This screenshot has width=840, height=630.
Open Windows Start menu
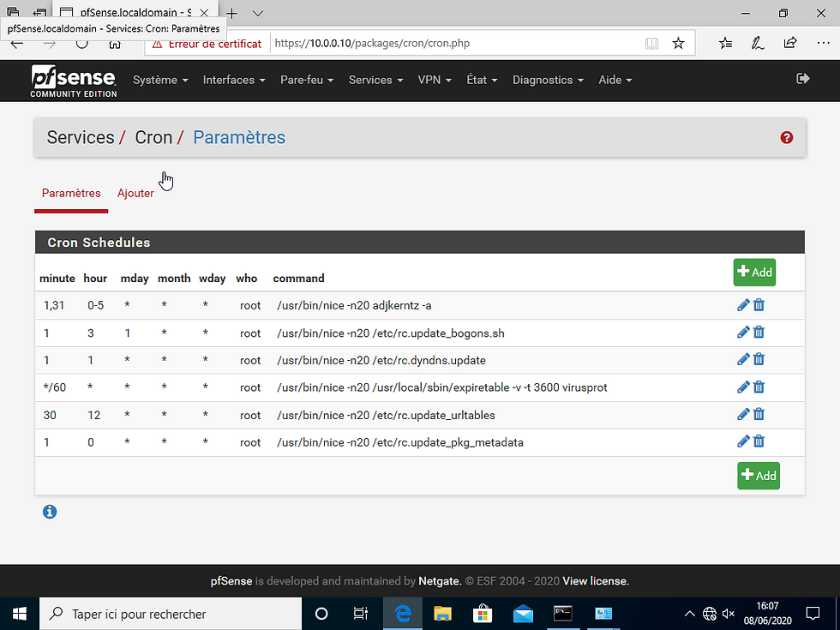pos(20,614)
